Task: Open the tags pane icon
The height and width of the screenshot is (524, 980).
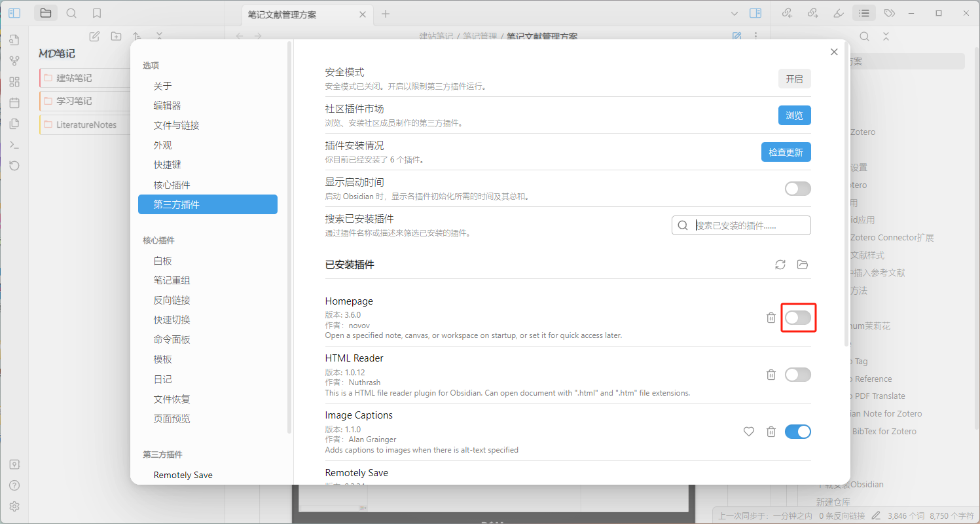Action: 889,13
